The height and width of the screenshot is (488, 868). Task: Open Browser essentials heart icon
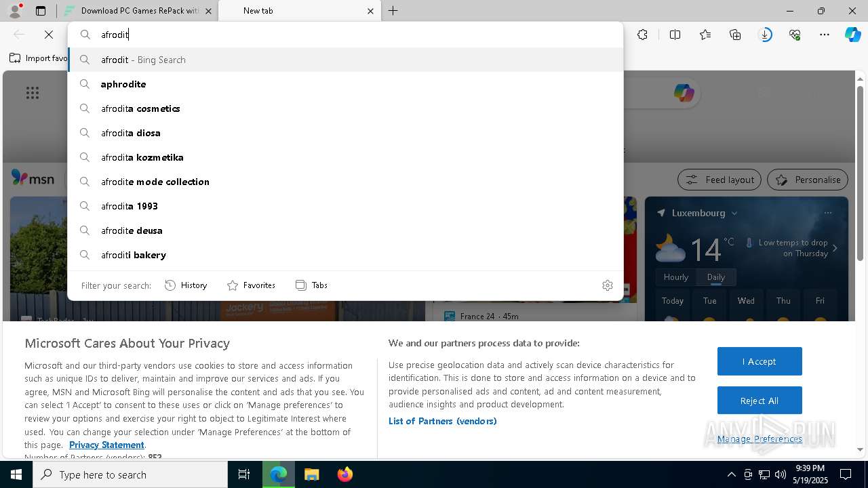(x=795, y=35)
